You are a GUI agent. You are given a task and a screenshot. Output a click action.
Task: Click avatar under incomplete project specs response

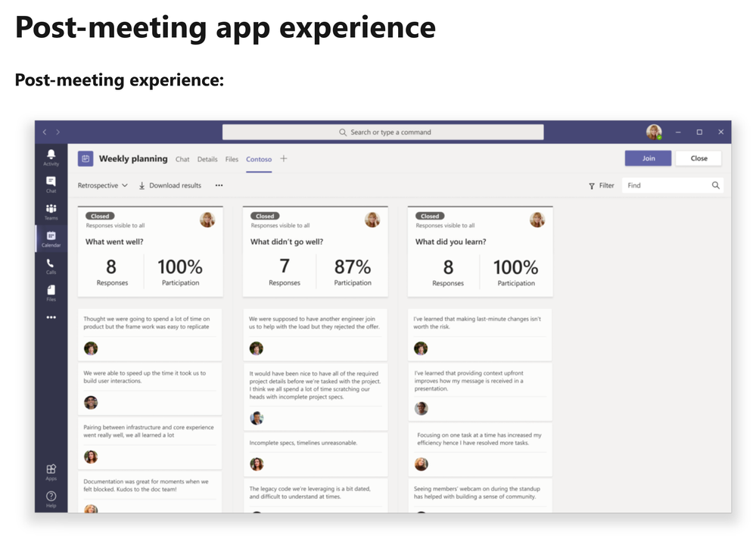click(x=257, y=418)
